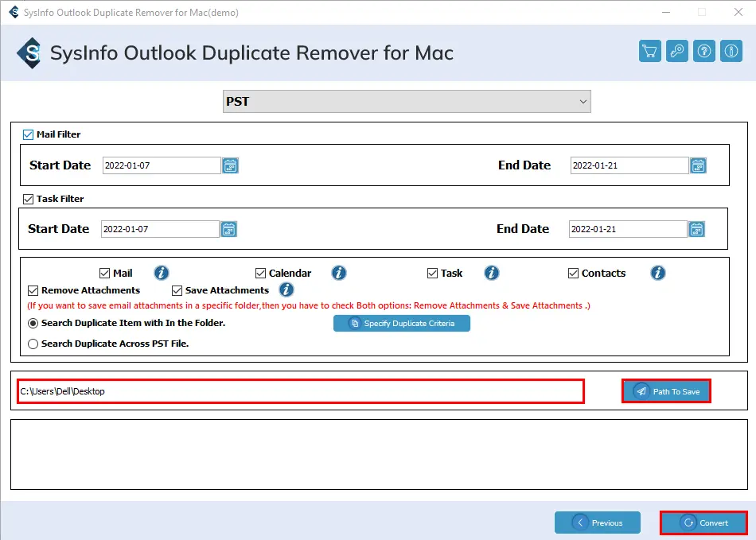Uncheck the Task Filter checkbox
756x540 pixels.
28,199
